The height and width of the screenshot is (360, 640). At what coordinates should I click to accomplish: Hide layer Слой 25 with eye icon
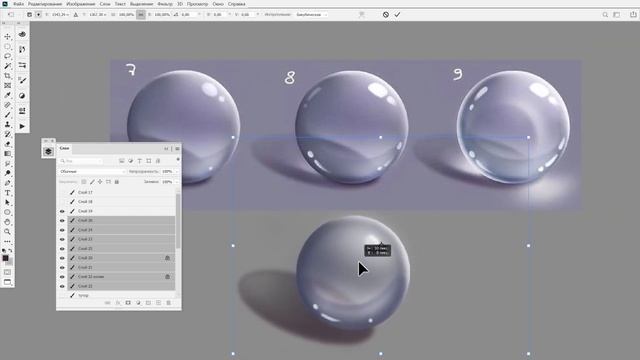click(x=62, y=249)
